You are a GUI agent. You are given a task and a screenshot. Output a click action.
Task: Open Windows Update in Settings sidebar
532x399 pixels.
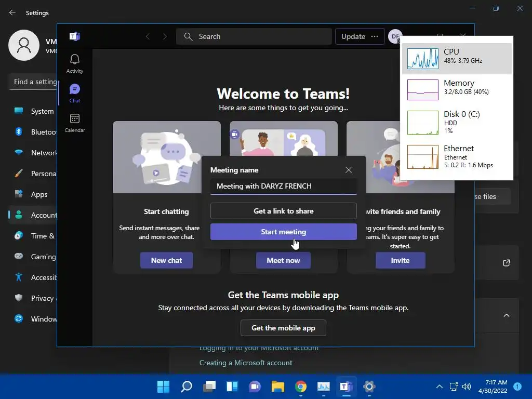34,319
